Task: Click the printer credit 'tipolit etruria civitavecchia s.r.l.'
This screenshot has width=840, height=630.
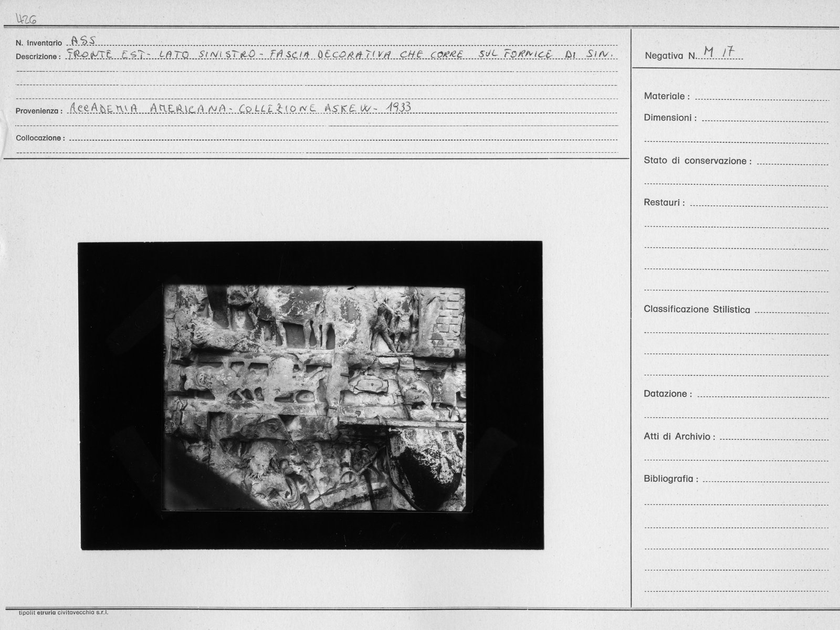Action: pos(63,613)
